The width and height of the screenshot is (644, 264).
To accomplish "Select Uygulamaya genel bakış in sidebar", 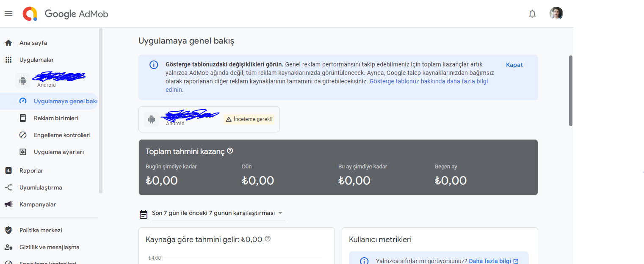I will (x=49, y=101).
